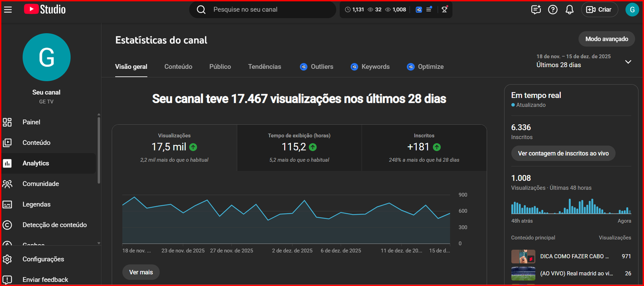Click the search magnifier icon
This screenshot has width=644, height=286.
201,10
